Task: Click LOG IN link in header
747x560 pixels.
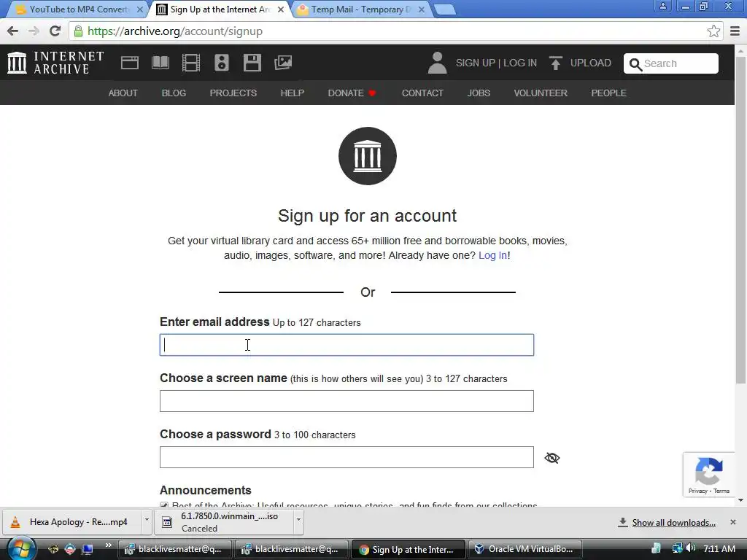Action: point(519,63)
